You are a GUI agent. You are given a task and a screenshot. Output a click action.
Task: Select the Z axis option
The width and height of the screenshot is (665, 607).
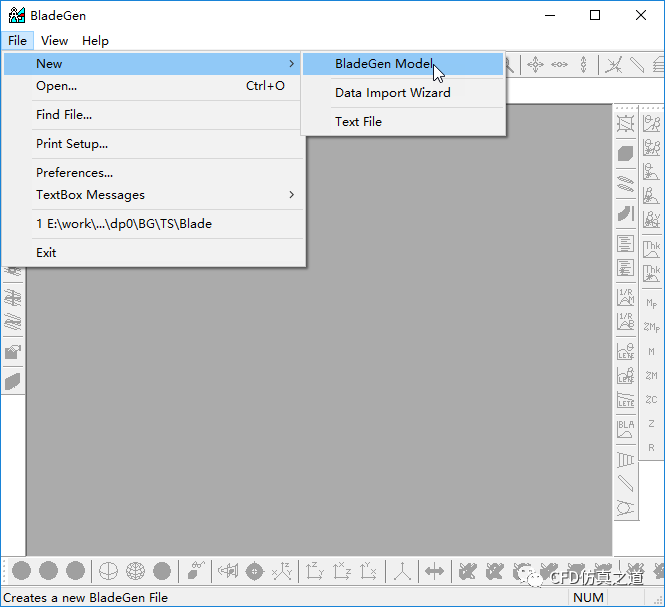tap(651, 423)
